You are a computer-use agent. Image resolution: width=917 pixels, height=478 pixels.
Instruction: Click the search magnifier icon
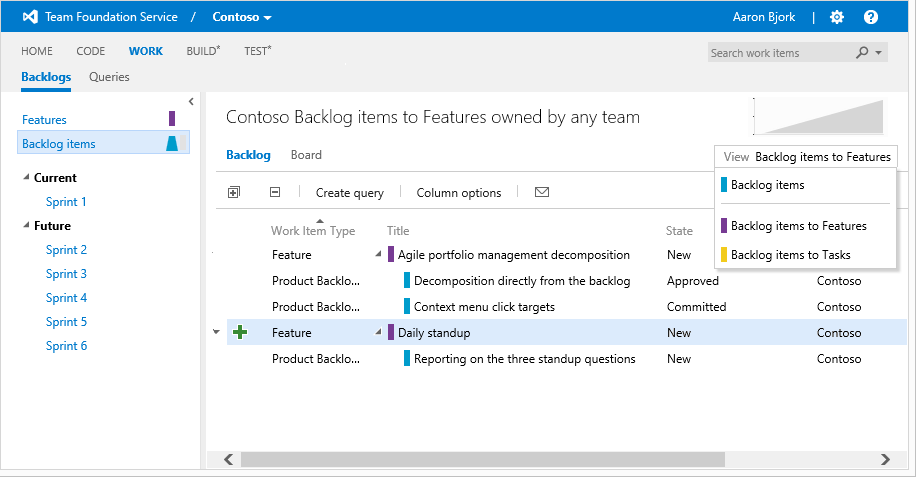click(862, 53)
